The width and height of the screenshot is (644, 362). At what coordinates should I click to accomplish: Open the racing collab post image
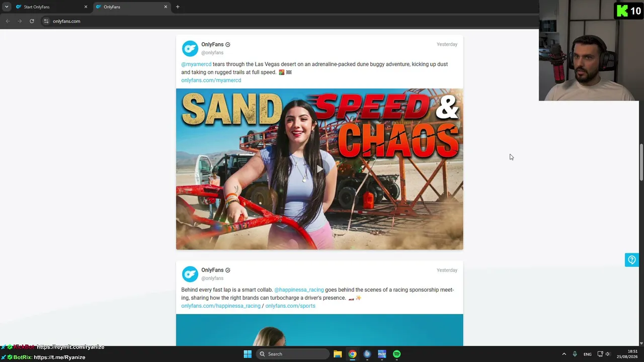pos(319,330)
